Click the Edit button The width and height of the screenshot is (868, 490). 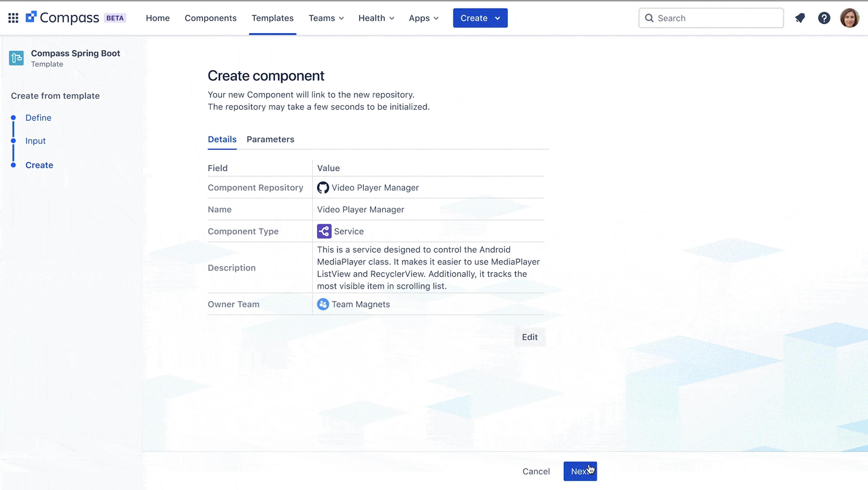[x=530, y=337]
